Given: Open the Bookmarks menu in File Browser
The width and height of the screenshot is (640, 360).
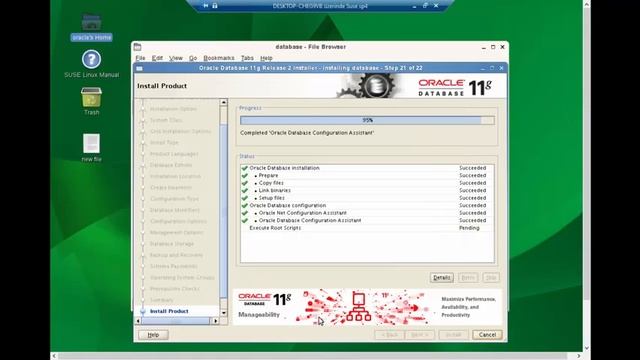Looking at the screenshot, I should pyautogui.click(x=219, y=58).
